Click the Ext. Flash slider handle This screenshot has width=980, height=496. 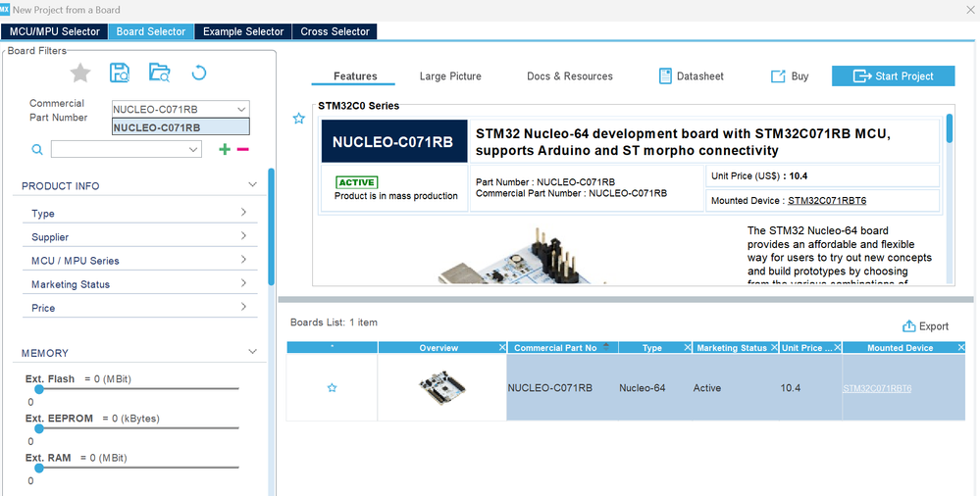pyautogui.click(x=39, y=388)
